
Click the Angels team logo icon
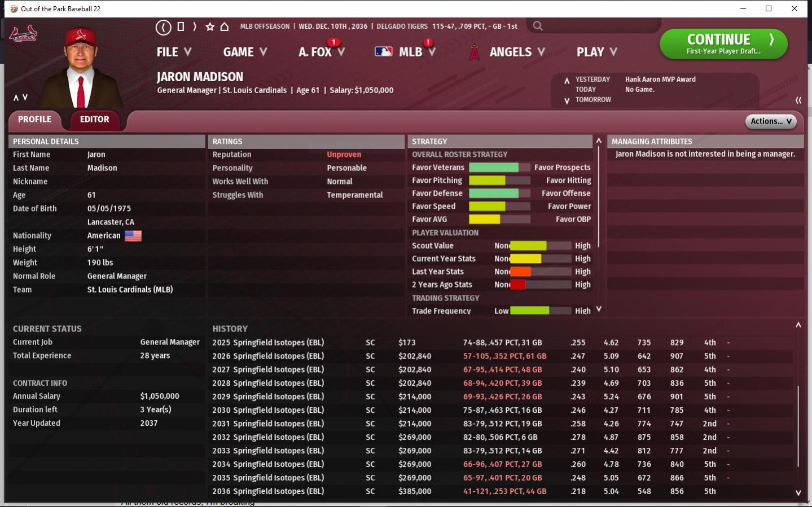[x=475, y=52]
